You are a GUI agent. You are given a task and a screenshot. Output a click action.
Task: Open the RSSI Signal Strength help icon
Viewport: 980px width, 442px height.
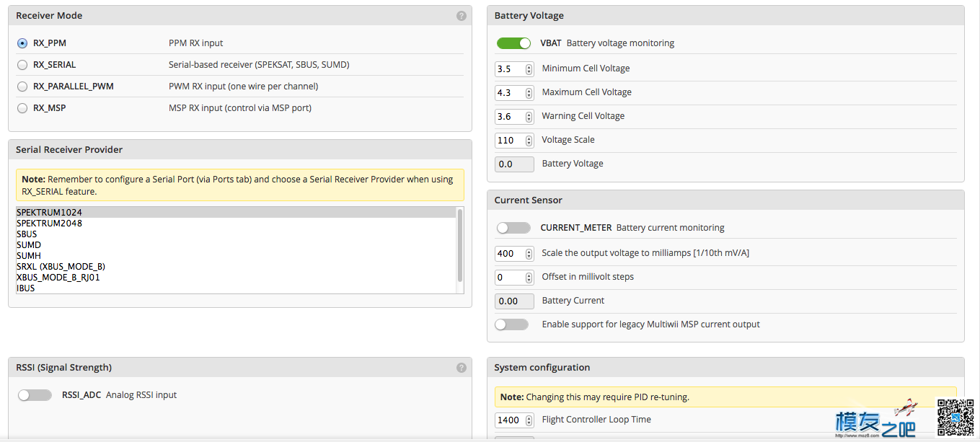point(462,368)
